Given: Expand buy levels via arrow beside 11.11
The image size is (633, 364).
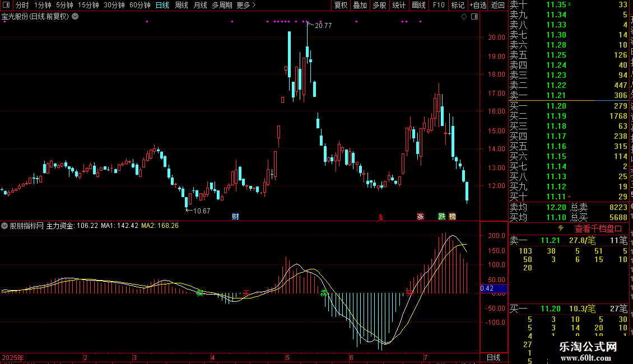Looking at the screenshot, I should [570, 197].
